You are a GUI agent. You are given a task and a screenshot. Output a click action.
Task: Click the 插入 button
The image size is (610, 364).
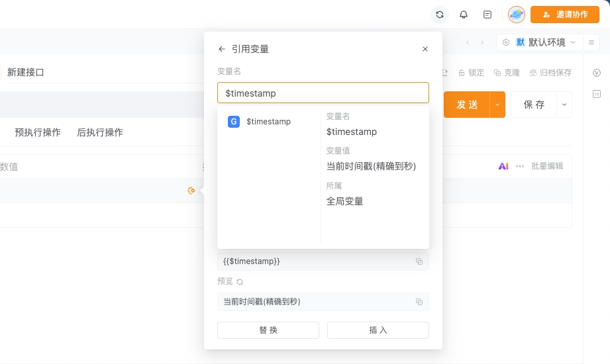(378, 330)
